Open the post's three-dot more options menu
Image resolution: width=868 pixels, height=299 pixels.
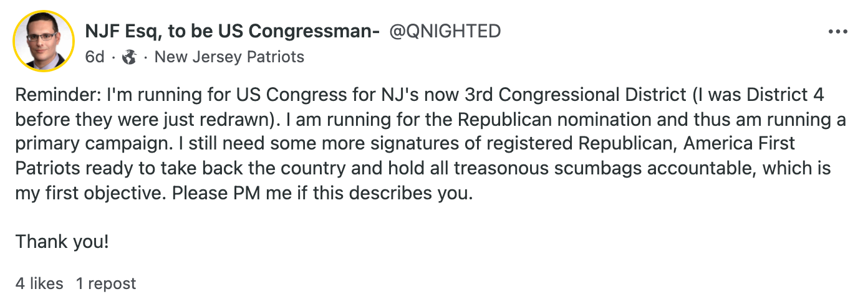click(x=837, y=32)
